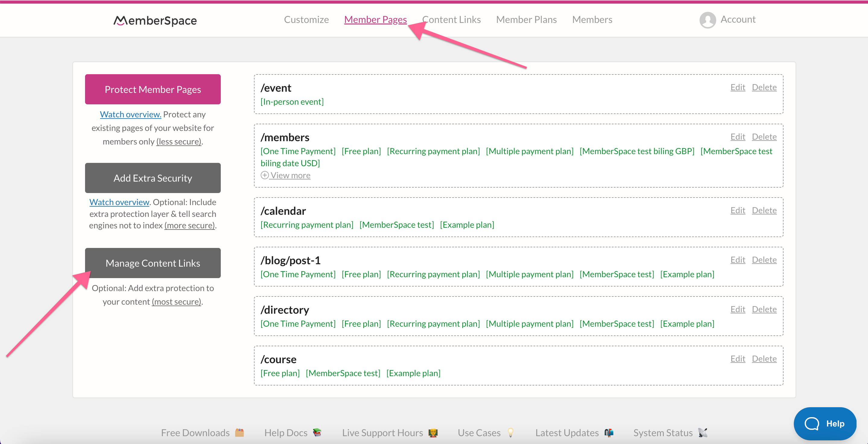
Task: Click the Help Docs books emoji icon
Action: 317,433
